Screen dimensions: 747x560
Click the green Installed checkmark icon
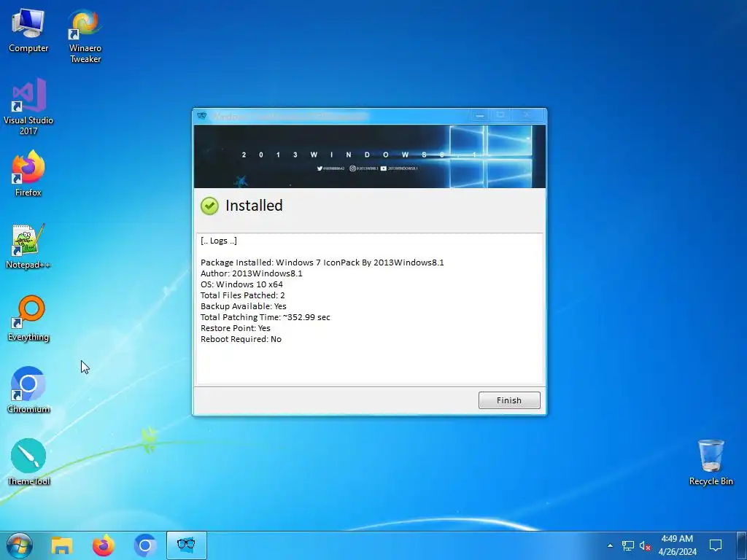point(209,206)
